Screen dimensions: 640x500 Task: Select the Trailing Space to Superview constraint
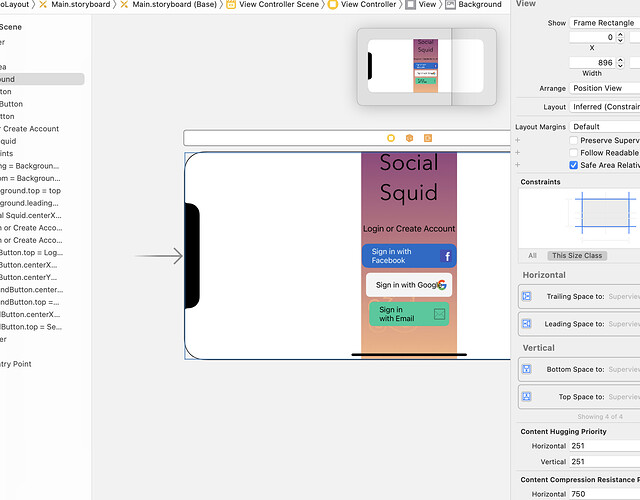click(x=579, y=296)
